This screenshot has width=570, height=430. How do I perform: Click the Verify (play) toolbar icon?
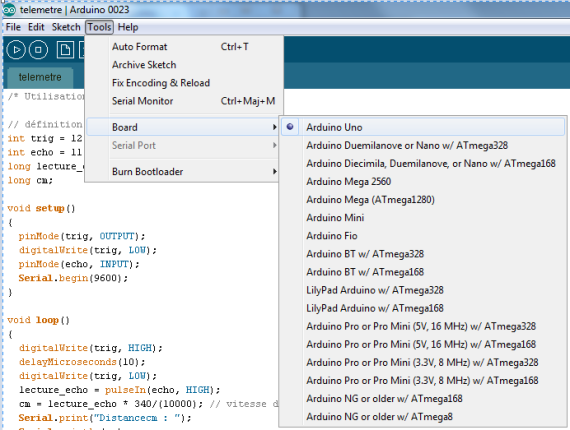(x=16, y=50)
